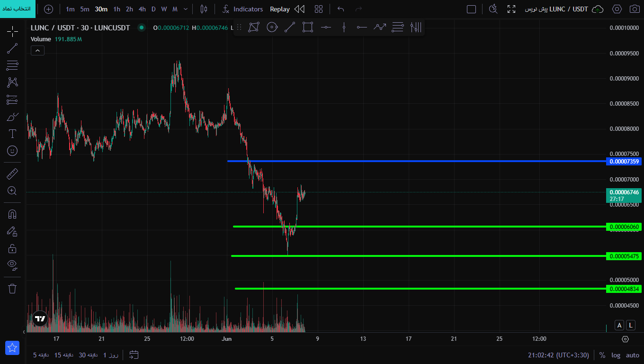The height and width of the screenshot is (364, 644).
Task: Select the crosshair cursor tool
Action: coord(13,32)
